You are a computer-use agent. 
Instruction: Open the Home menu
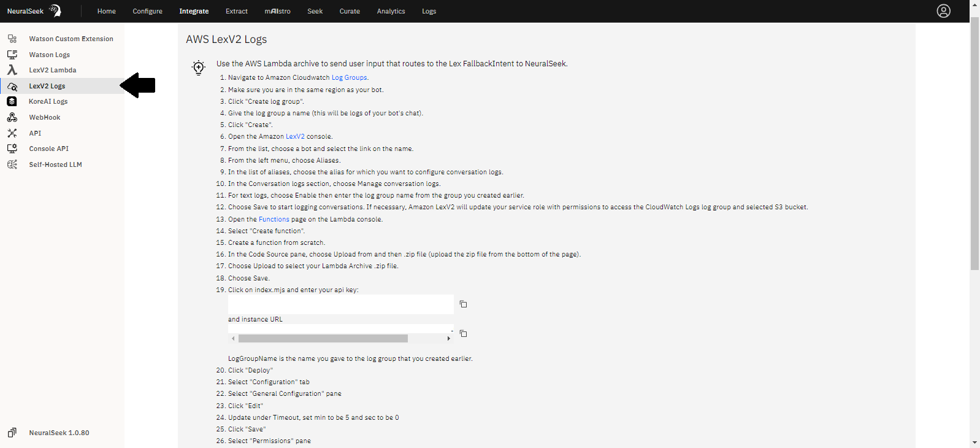(107, 11)
